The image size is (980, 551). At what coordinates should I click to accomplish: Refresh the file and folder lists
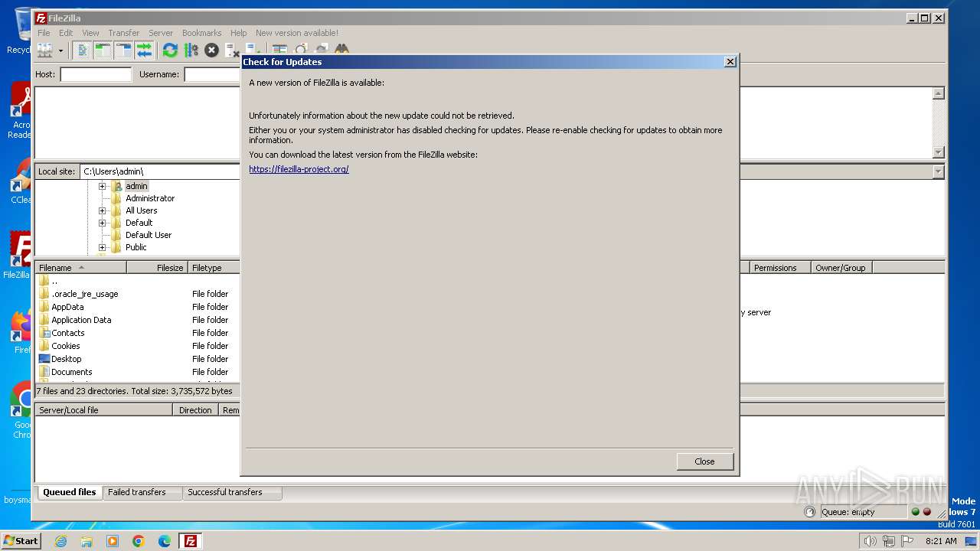pyautogui.click(x=170, y=51)
